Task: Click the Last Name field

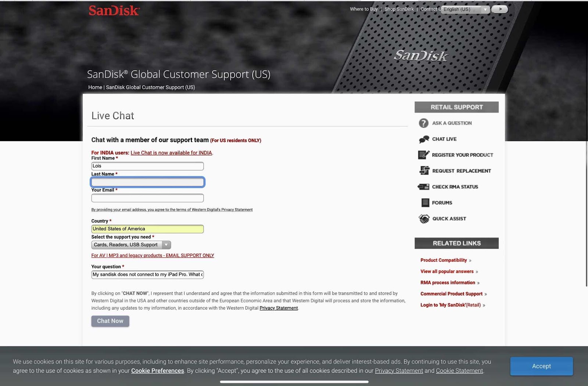Action: pyautogui.click(x=147, y=182)
